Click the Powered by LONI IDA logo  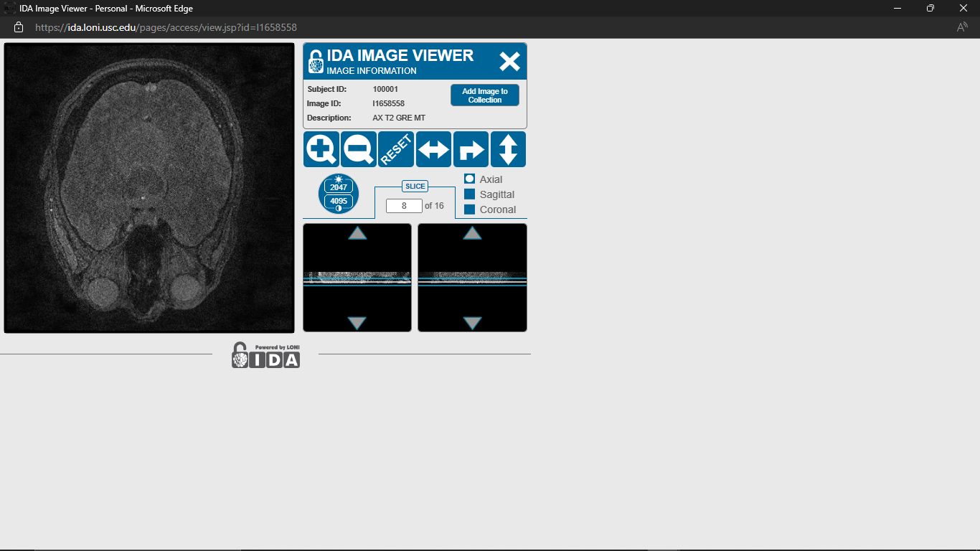266,355
